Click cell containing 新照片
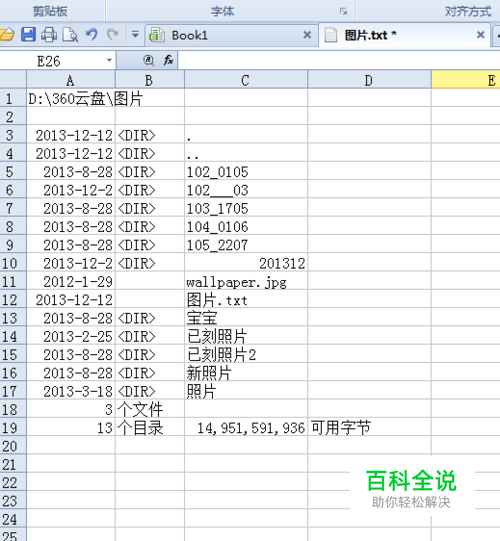 246,373
